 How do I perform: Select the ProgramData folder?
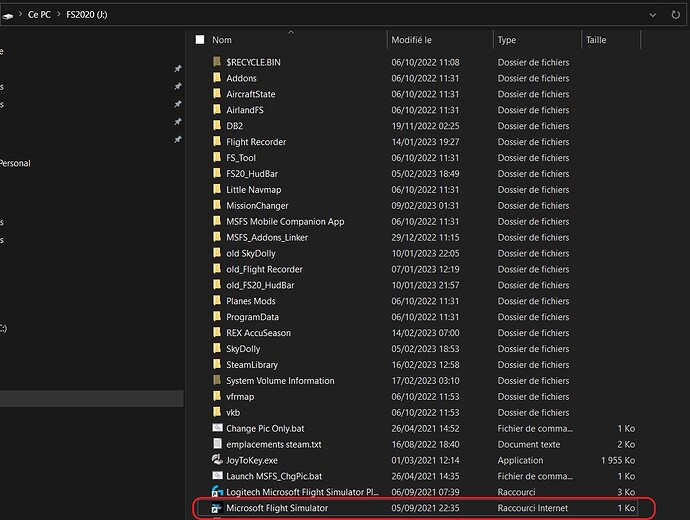coord(252,317)
